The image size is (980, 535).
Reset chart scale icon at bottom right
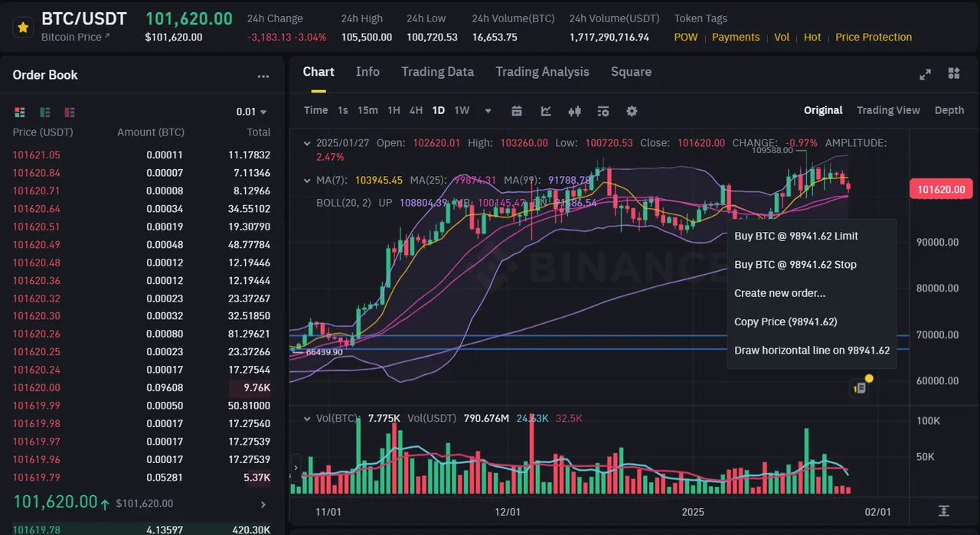point(944,511)
